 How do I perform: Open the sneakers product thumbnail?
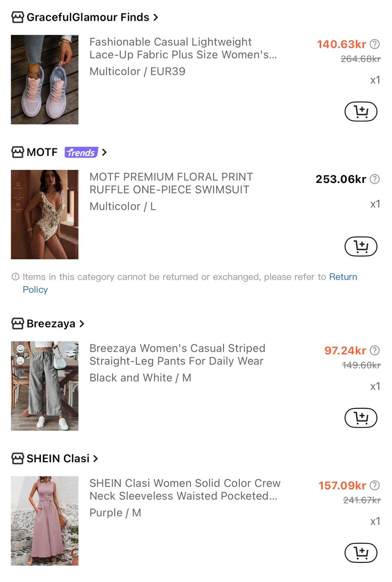coord(45,80)
